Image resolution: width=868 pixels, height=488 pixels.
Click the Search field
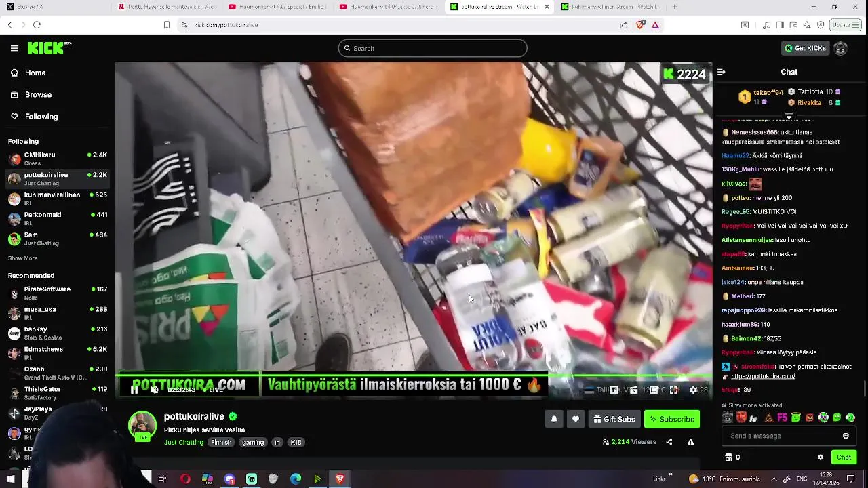433,48
